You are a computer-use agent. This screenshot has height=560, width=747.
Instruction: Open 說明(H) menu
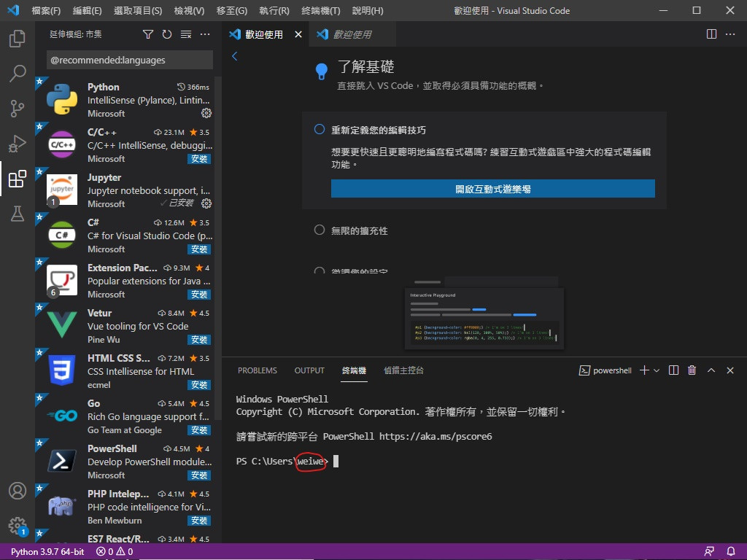[x=368, y=10]
